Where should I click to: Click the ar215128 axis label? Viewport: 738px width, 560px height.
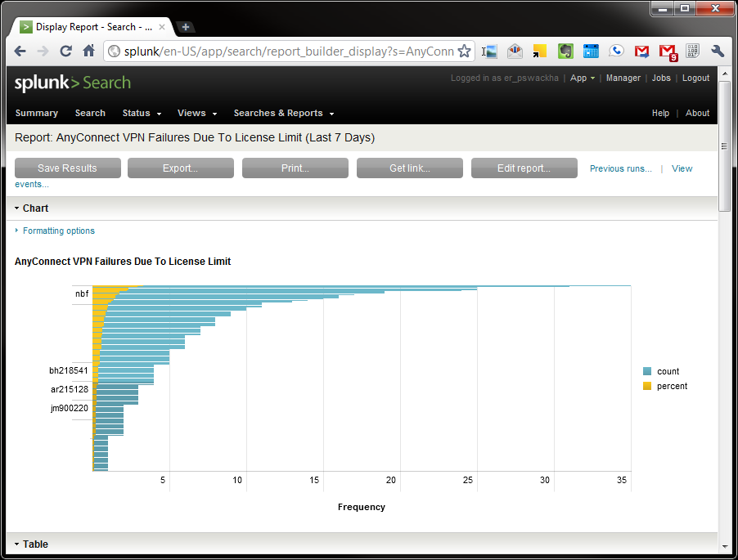point(70,389)
